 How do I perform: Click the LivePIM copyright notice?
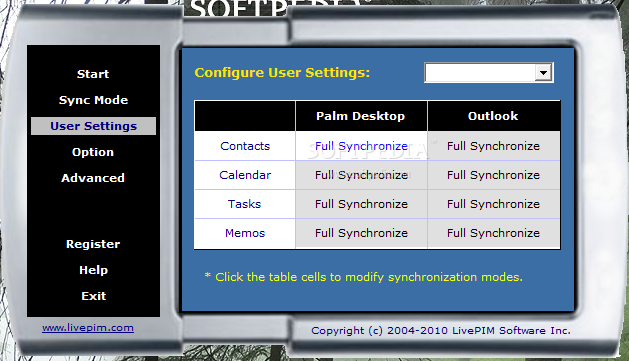pos(440,331)
